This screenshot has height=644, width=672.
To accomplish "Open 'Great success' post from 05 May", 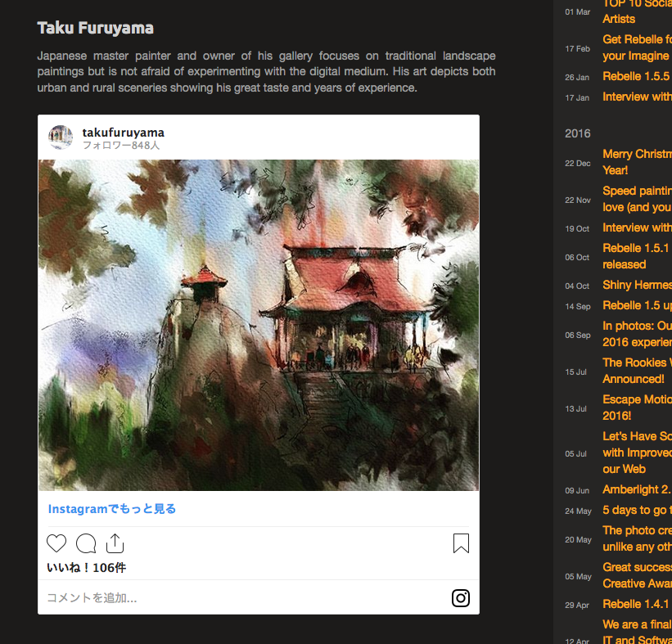I will pyautogui.click(x=637, y=575).
